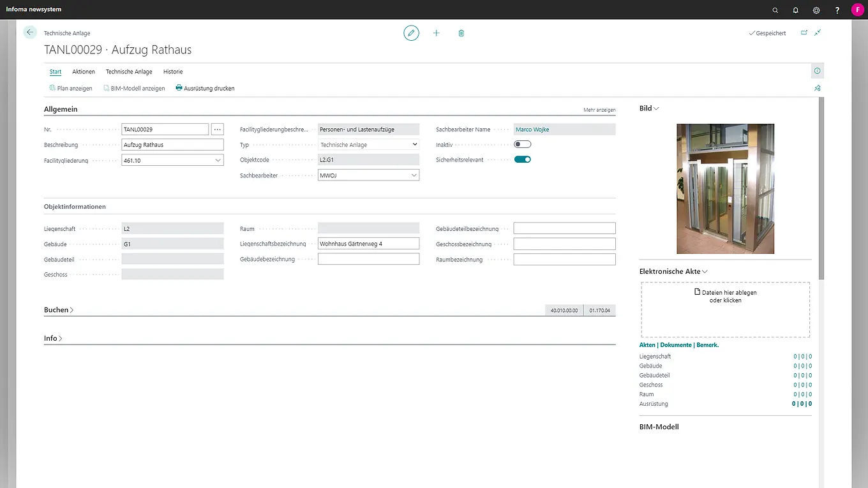This screenshot has height=488, width=868.
Task: Open page in new window icon
Action: (804, 33)
